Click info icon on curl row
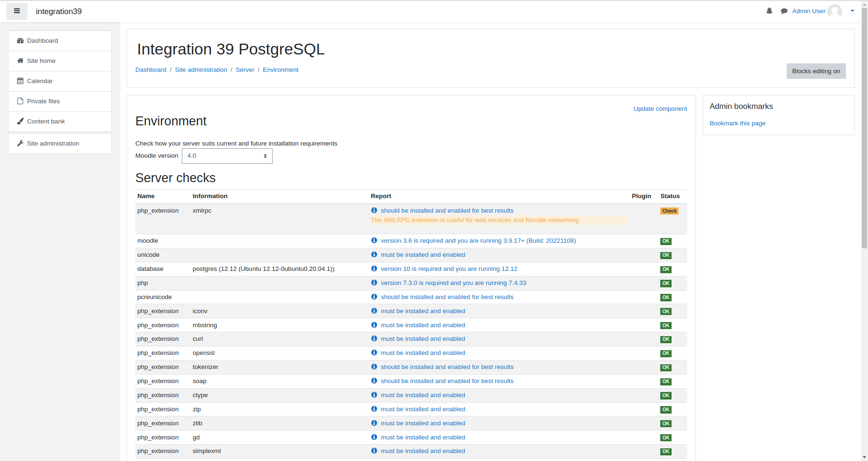The height and width of the screenshot is (461, 868). pyautogui.click(x=374, y=338)
